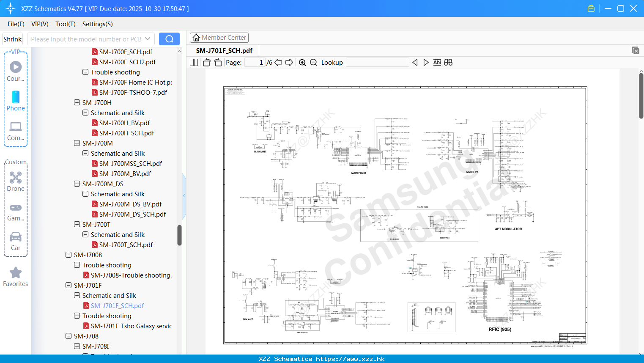
Task: Select the Computer category icon
Action: [16, 131]
